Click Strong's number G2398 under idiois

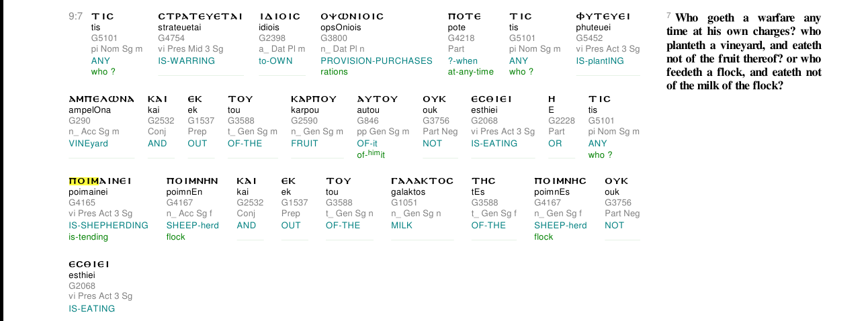271,38
